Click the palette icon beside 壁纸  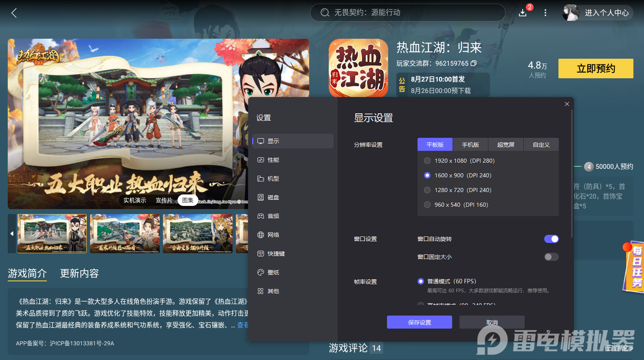(261, 272)
